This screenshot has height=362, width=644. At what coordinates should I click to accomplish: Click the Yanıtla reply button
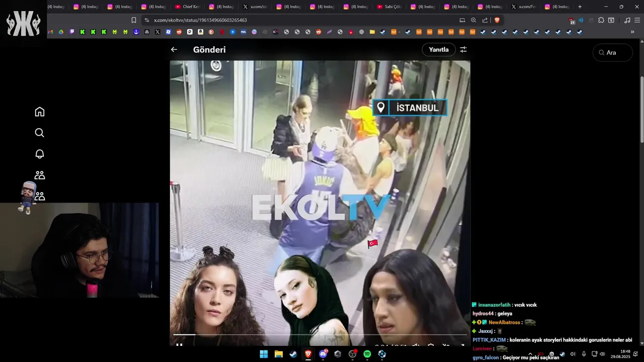(x=439, y=50)
